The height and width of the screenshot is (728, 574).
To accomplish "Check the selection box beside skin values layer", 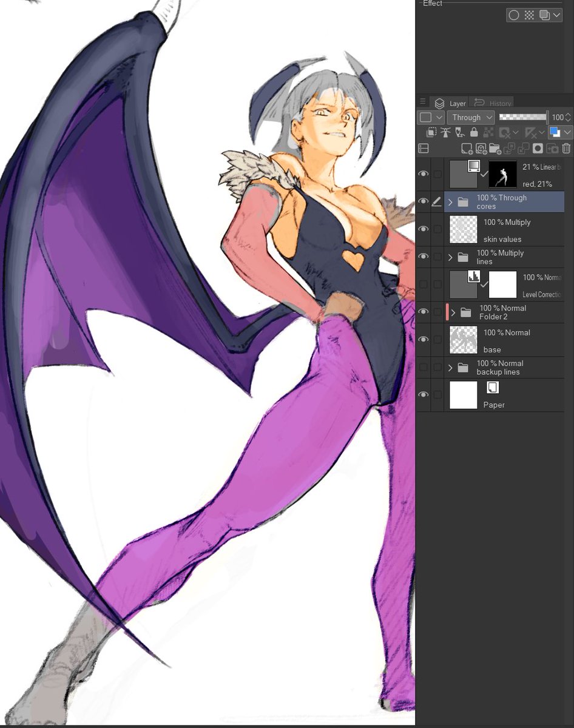I will coord(437,229).
